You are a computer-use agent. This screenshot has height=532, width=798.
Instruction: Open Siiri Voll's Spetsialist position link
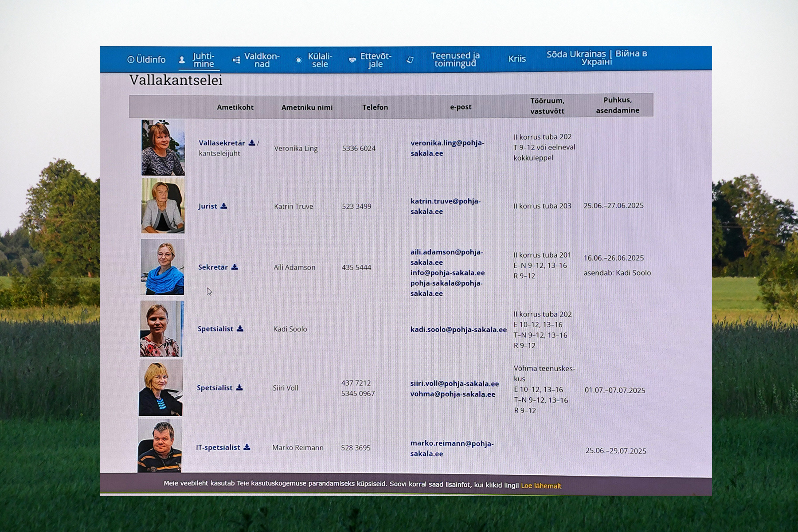[x=215, y=388]
